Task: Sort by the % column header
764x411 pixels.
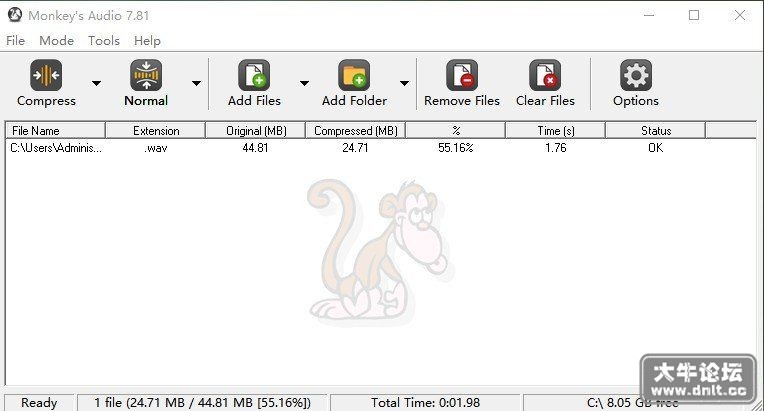Action: tap(456, 131)
